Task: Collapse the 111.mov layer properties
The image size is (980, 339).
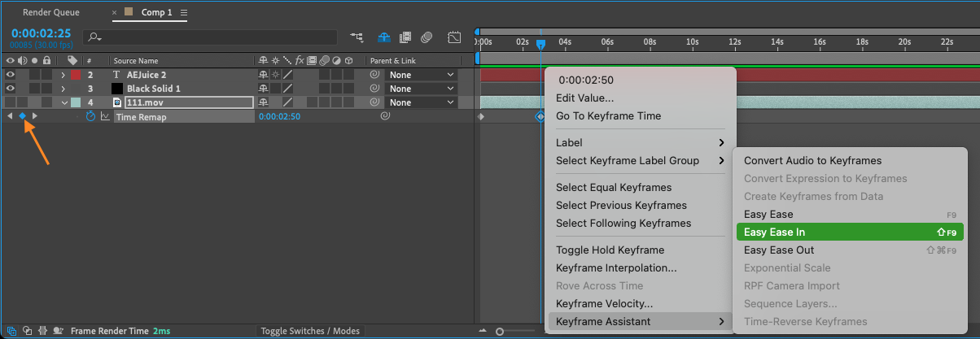Action: tap(63, 102)
